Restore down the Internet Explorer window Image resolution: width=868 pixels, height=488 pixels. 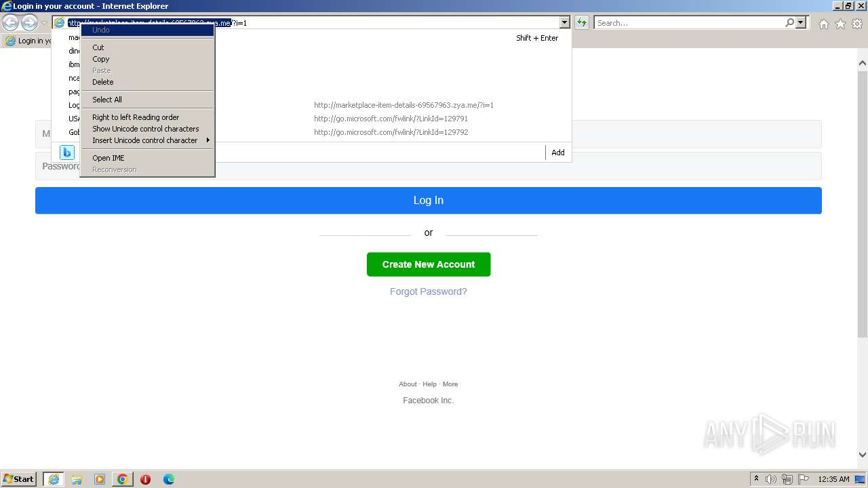(x=848, y=5)
